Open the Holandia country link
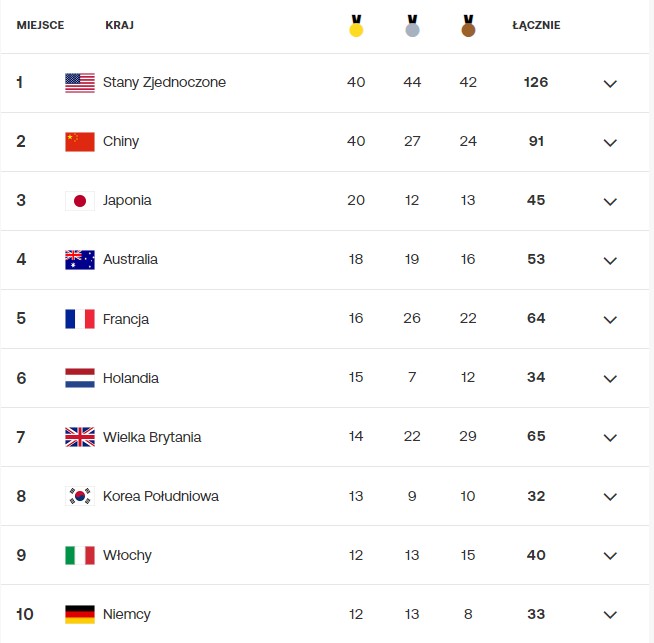 pos(131,378)
